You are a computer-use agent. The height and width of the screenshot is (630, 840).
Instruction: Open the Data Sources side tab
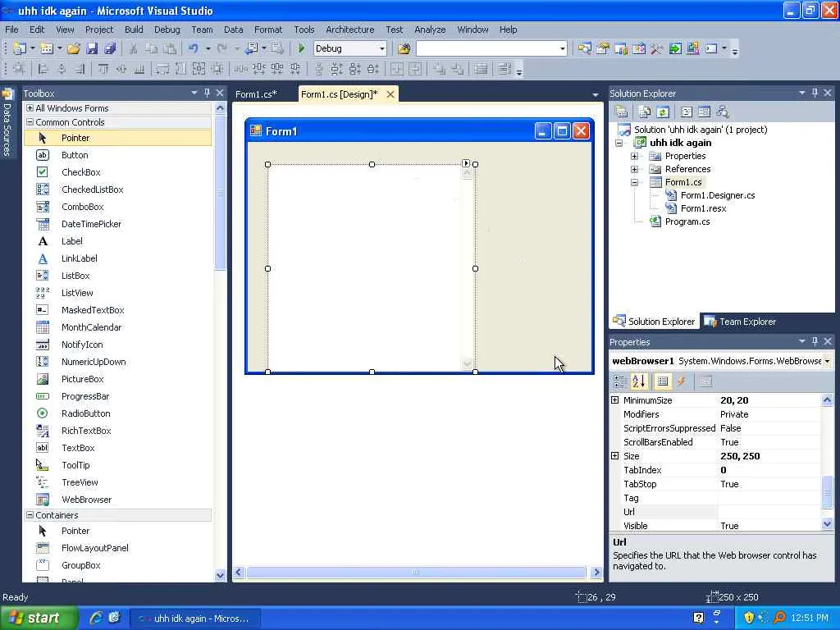click(7, 123)
